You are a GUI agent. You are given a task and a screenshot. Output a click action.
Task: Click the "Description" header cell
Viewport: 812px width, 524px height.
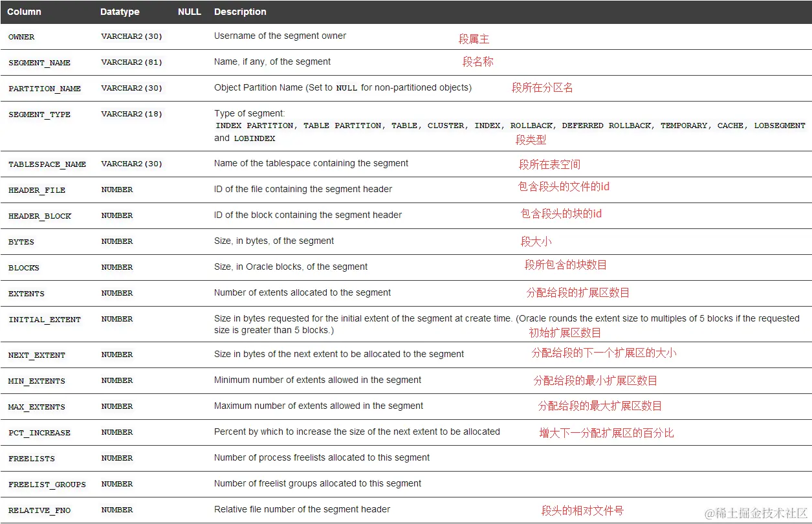(240, 12)
